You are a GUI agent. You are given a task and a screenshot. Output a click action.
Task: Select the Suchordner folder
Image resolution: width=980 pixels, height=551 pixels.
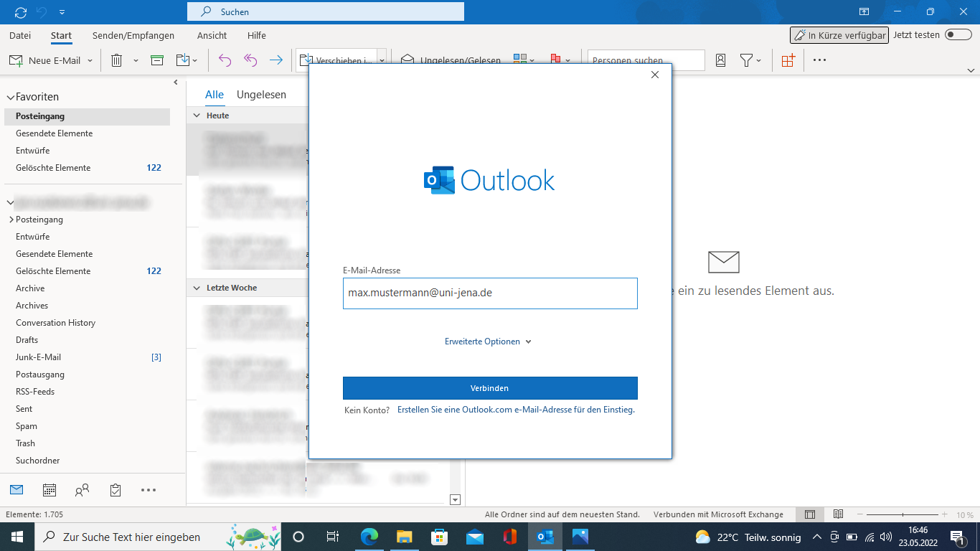coord(38,461)
